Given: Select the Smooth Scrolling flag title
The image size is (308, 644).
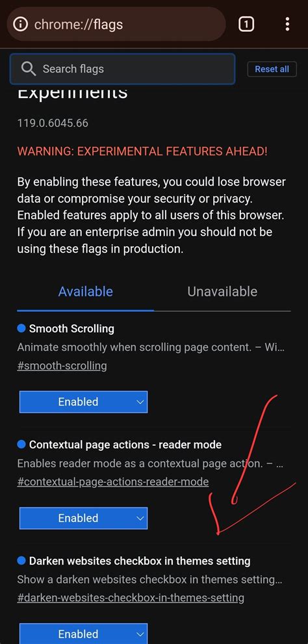Looking at the screenshot, I should pos(71,329).
